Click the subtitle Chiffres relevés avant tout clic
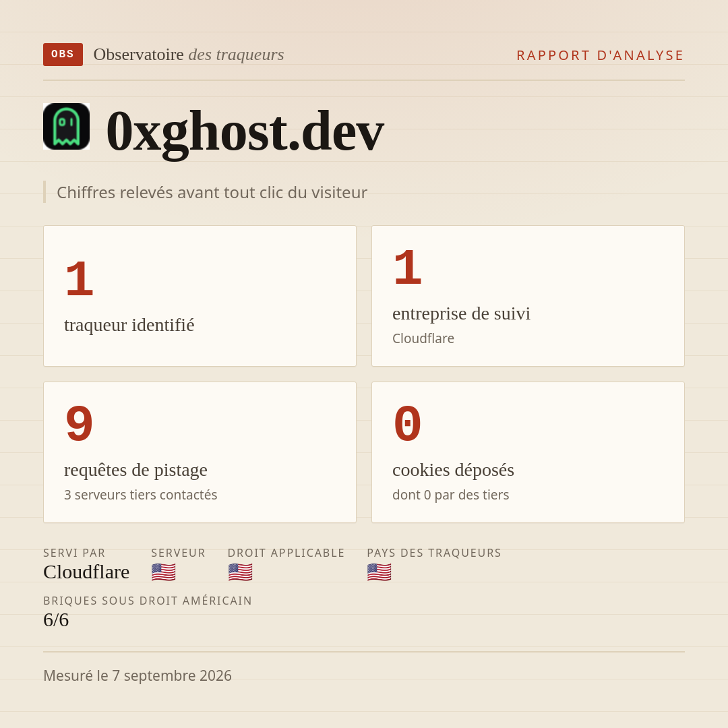Screen dimensions: 728x728 point(212,192)
